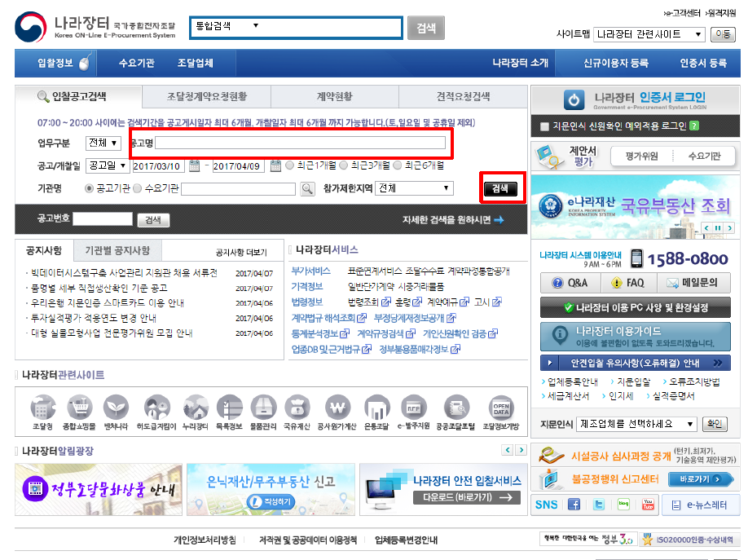Open the 업무구분 전체 dropdown
Screen dimensions: 748x560
point(103,143)
